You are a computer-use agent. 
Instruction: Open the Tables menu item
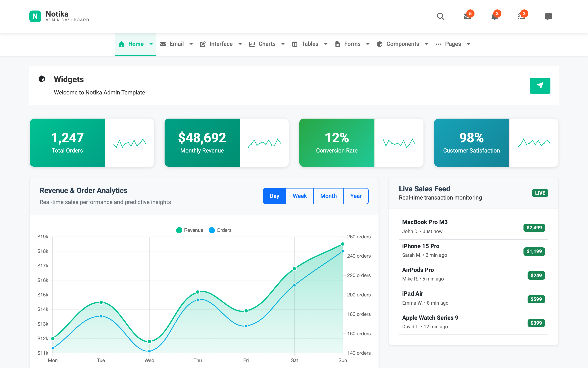pyautogui.click(x=309, y=44)
